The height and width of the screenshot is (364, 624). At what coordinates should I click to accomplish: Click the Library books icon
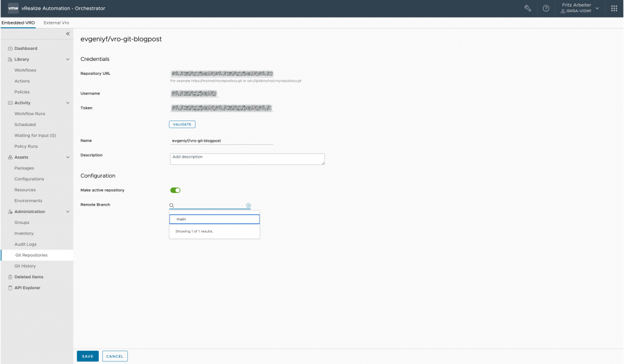coord(10,59)
